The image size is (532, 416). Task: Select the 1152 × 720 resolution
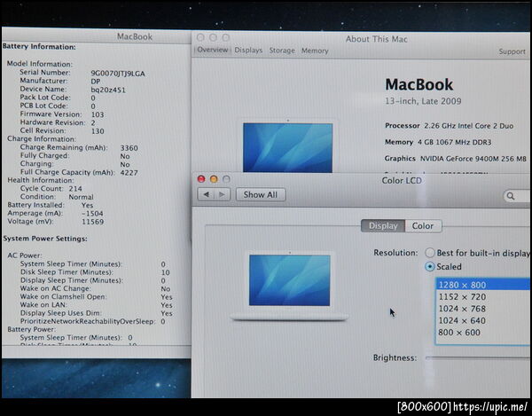click(483, 297)
